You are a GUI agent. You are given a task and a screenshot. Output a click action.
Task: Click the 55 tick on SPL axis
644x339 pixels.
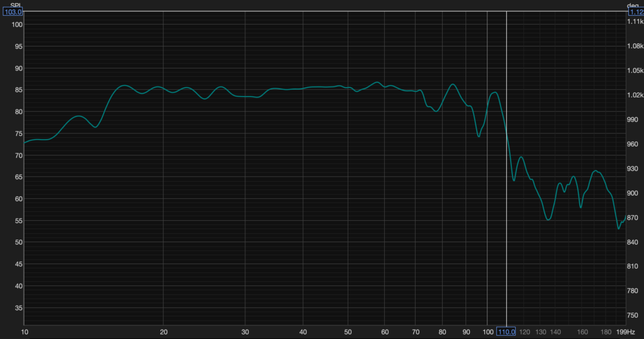[x=18, y=221]
